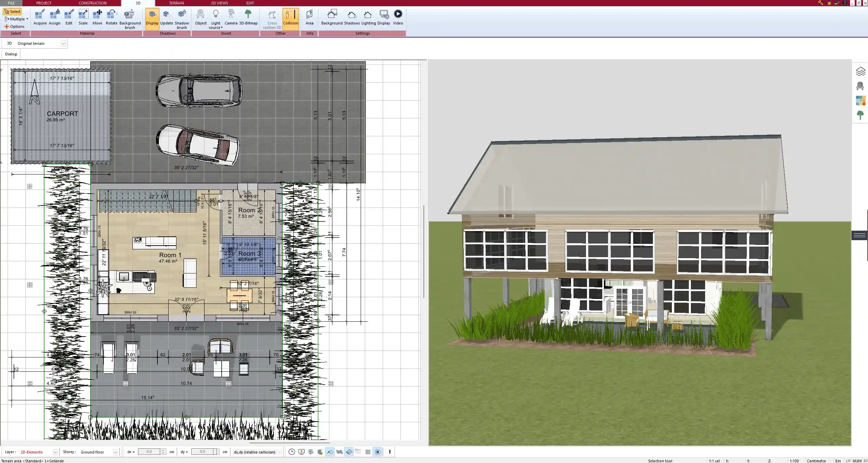
Task: Click the Options button
Action: [x=14, y=26]
